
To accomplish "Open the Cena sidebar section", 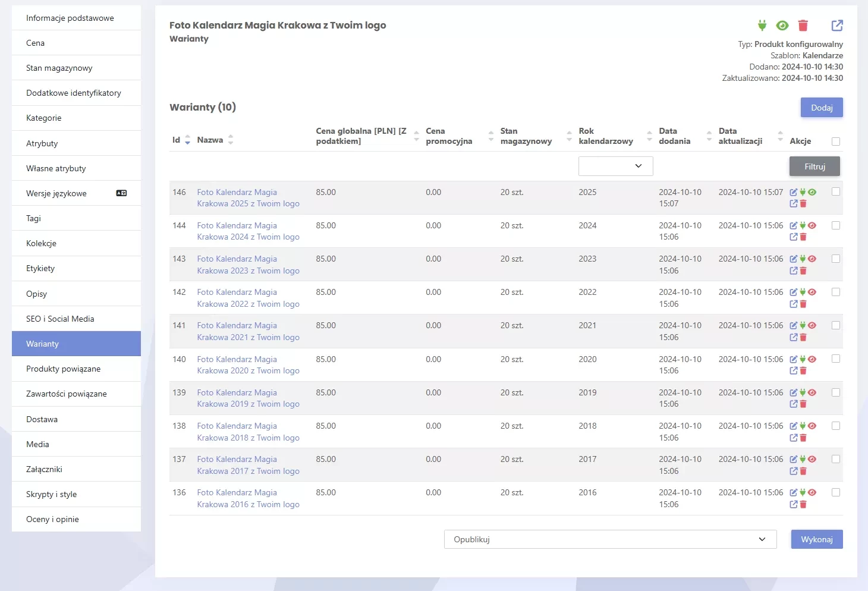I will click(76, 43).
